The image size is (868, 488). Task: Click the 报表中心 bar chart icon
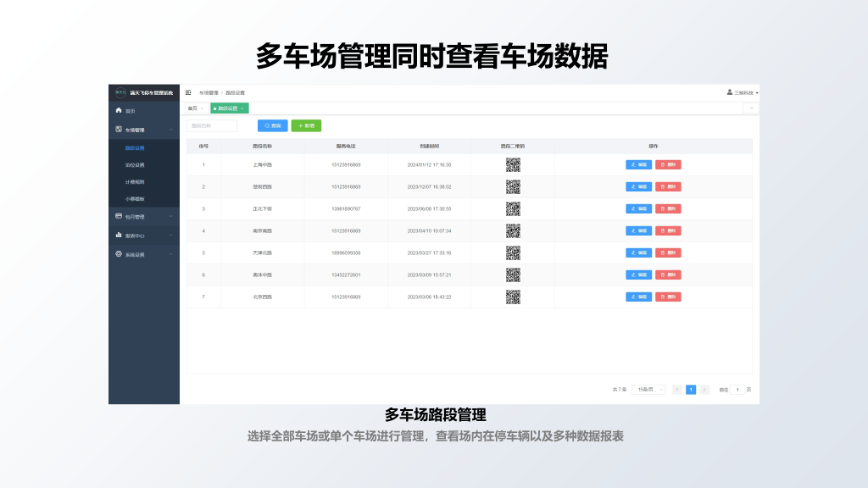[x=119, y=236]
